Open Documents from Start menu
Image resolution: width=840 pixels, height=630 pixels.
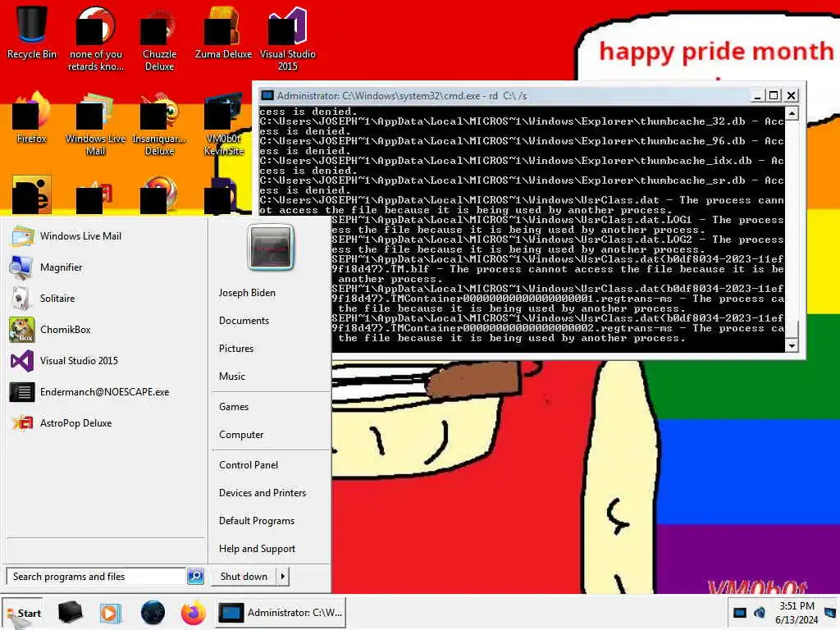(x=244, y=321)
